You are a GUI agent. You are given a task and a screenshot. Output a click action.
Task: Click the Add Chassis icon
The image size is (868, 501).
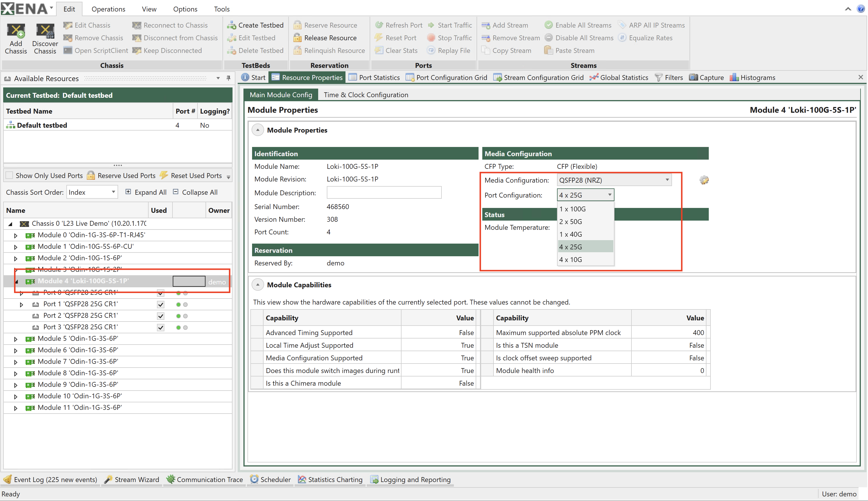(x=16, y=31)
